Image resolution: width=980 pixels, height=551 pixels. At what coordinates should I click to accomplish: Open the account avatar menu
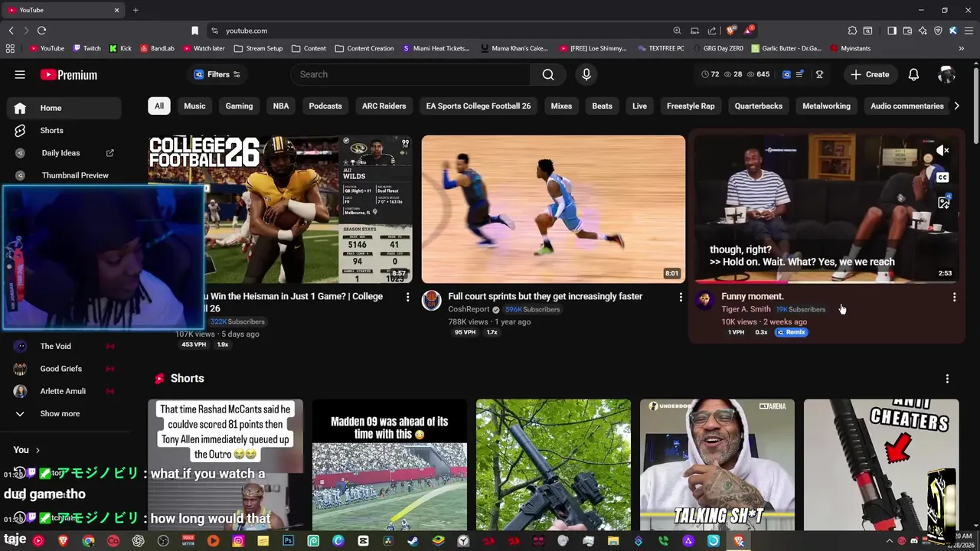coord(947,74)
